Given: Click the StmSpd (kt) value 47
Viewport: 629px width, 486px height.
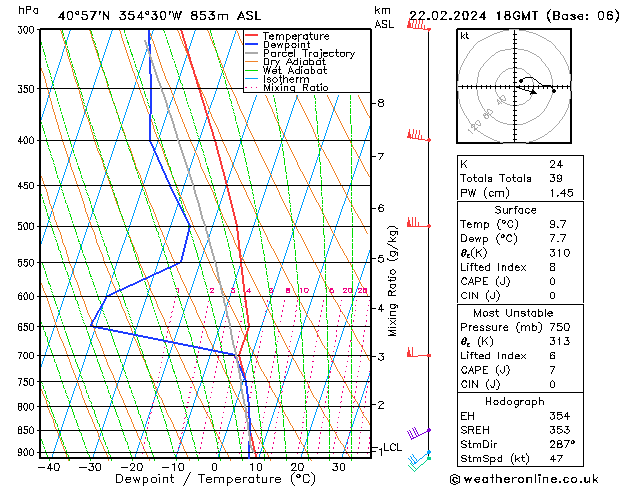Looking at the screenshot, I should coord(556,458).
